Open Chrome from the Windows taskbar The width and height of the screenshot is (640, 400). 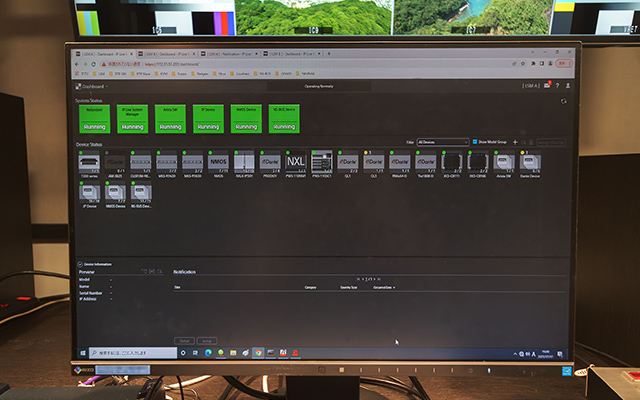[258, 352]
